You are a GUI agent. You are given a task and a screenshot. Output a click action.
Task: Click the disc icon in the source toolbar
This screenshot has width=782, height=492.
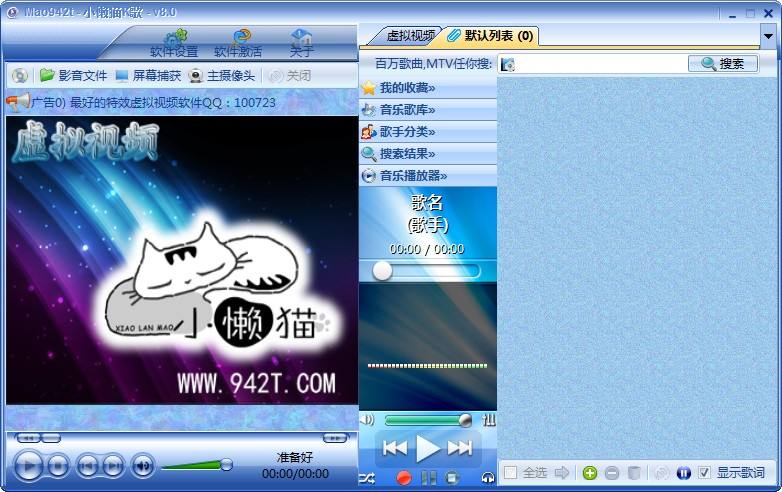click(x=19, y=75)
